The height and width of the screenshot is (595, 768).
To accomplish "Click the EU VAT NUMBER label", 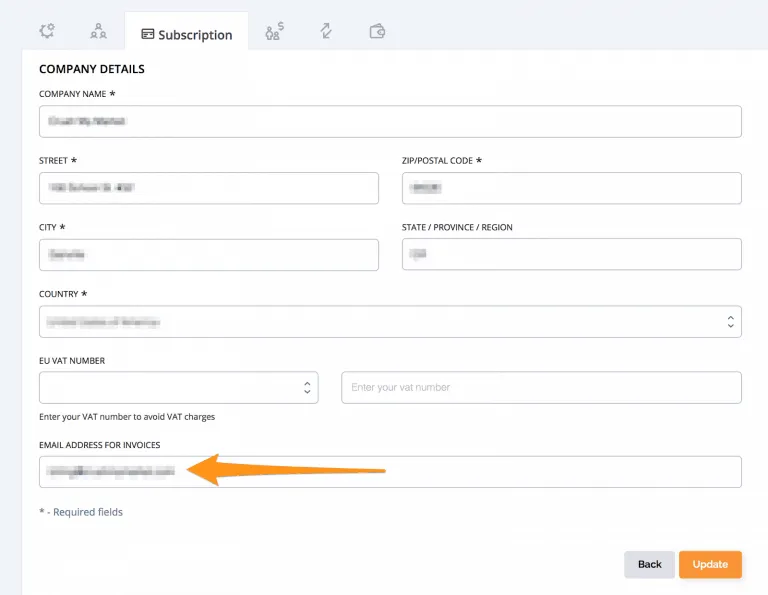I will tap(72, 361).
